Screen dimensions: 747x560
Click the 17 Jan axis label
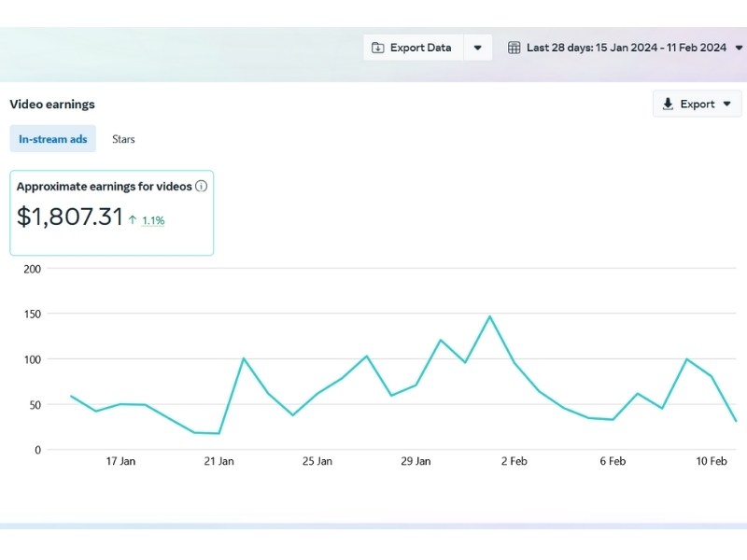click(120, 461)
